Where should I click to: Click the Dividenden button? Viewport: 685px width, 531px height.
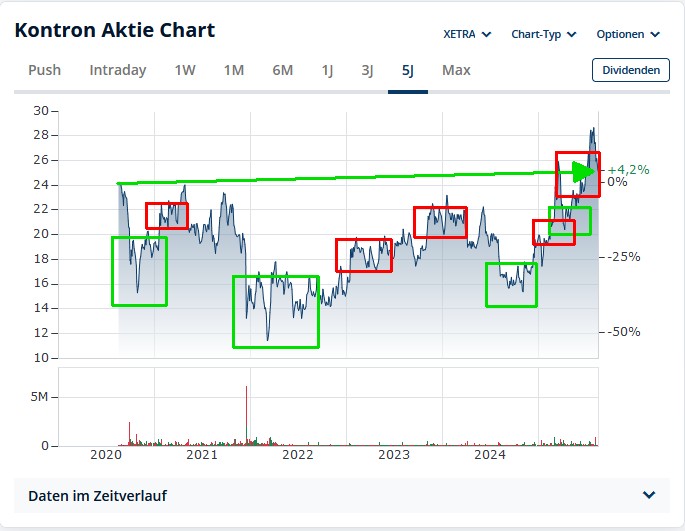click(x=631, y=70)
